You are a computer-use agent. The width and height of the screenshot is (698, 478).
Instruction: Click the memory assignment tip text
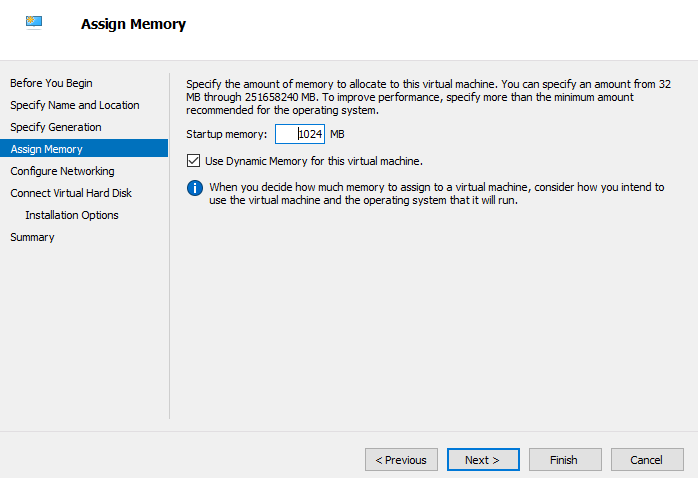coord(435,193)
